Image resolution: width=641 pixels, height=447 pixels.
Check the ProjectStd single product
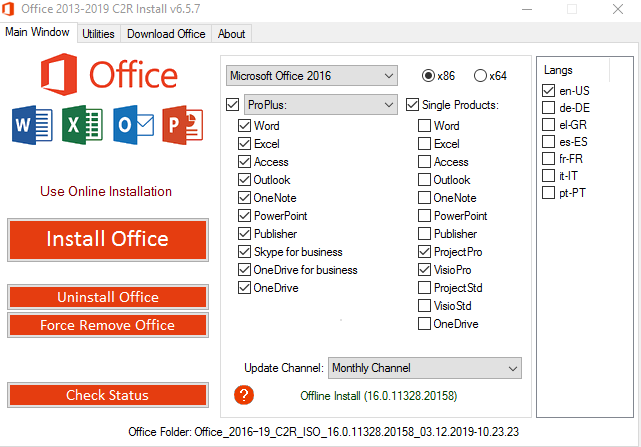(424, 288)
